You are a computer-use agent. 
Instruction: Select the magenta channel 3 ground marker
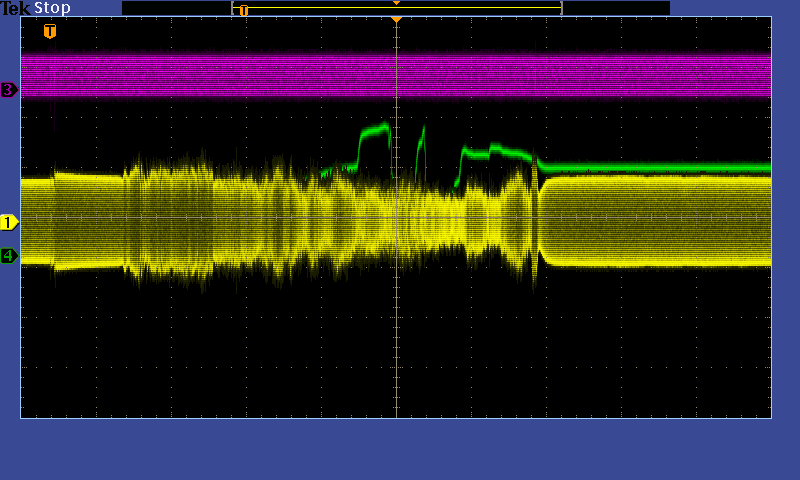click(9, 90)
